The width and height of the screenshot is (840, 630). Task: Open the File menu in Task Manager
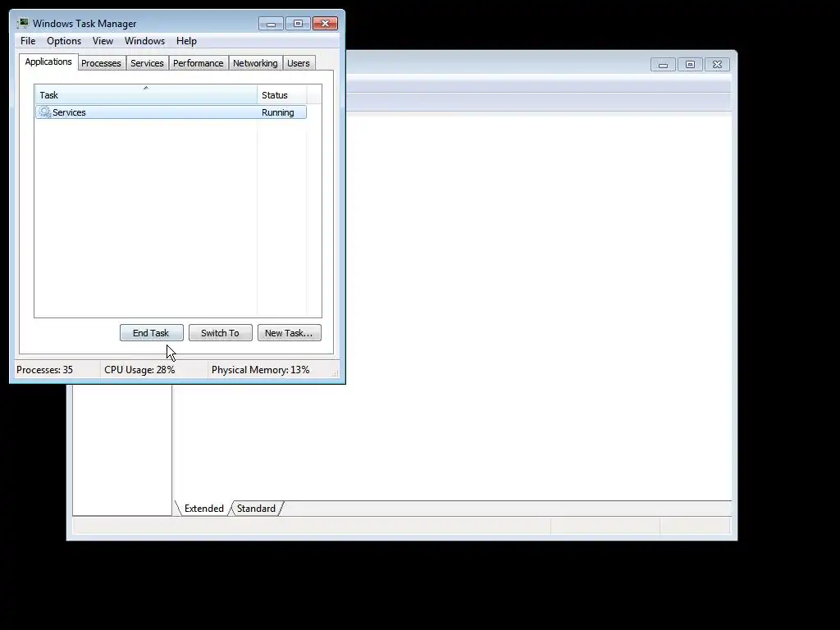28,41
